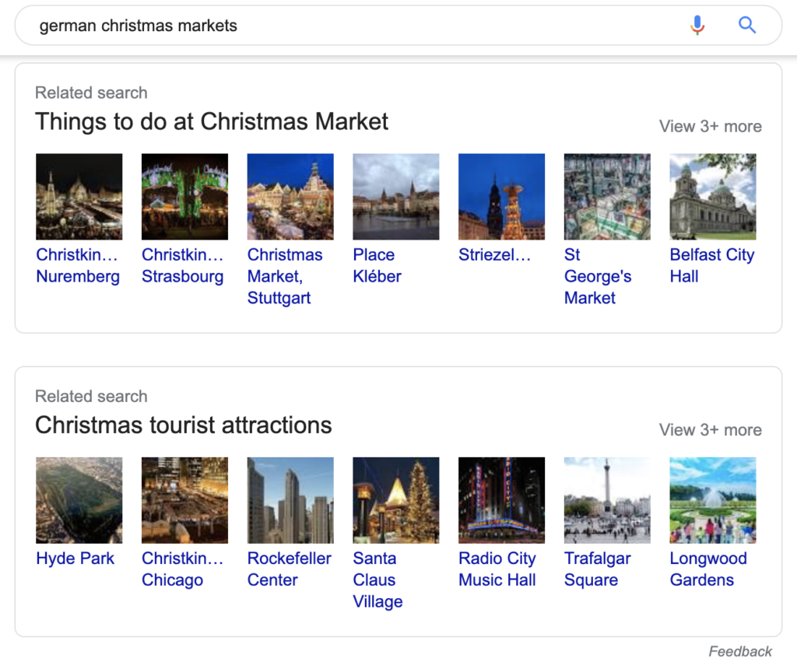Open the Christkin… Chicago link
This screenshot has width=797, height=672.
182,569
